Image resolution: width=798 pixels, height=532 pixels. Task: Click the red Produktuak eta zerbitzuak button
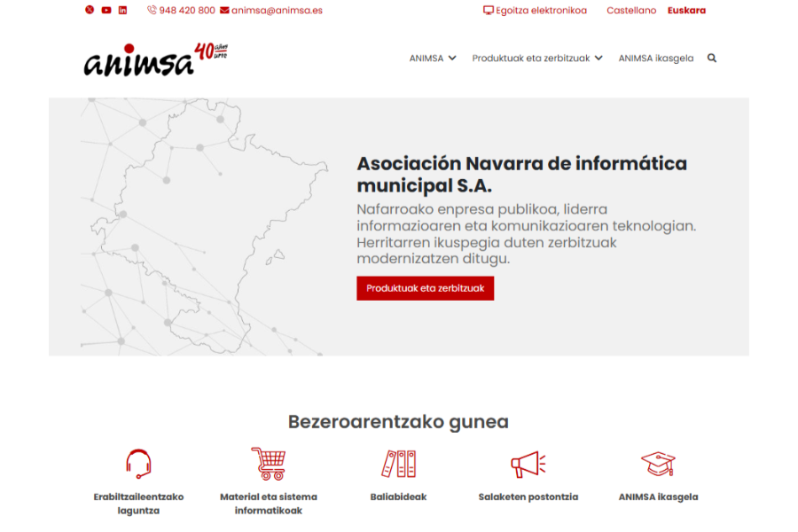click(x=425, y=288)
